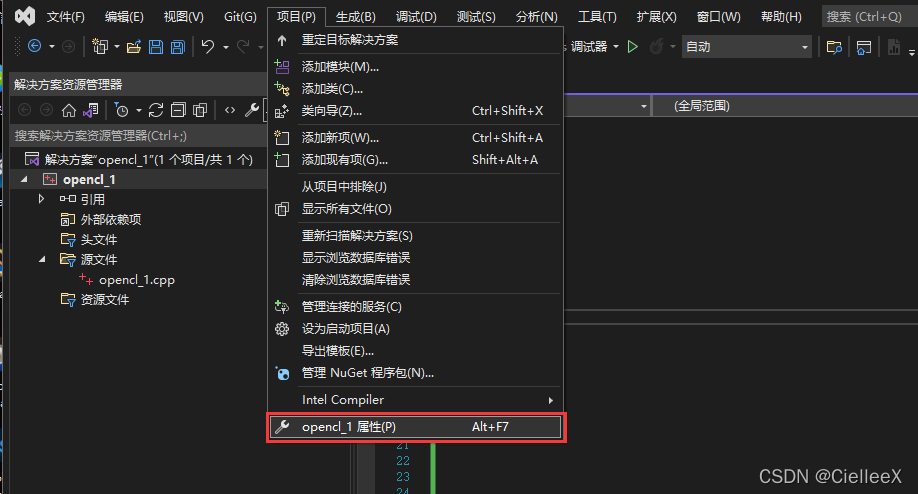Screen dimensions: 918x494
Task: Choose 管理连接的服务(C) menu entry
Action: tap(416, 307)
